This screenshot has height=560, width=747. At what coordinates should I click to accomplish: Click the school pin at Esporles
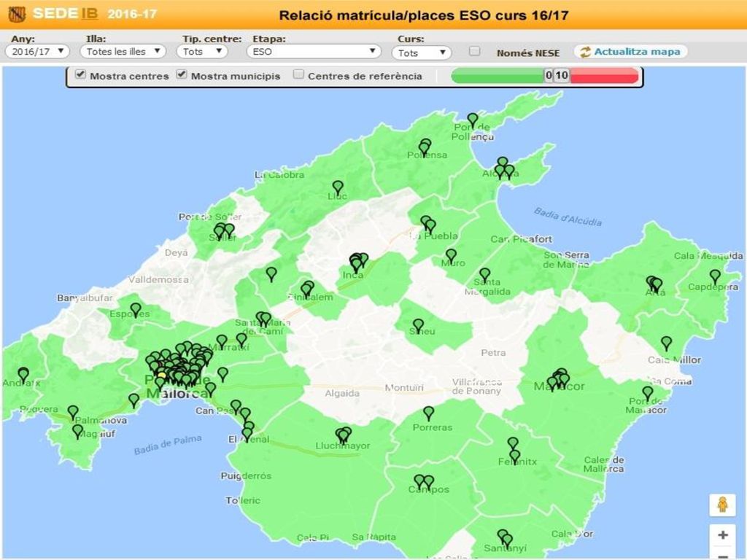[x=136, y=310]
